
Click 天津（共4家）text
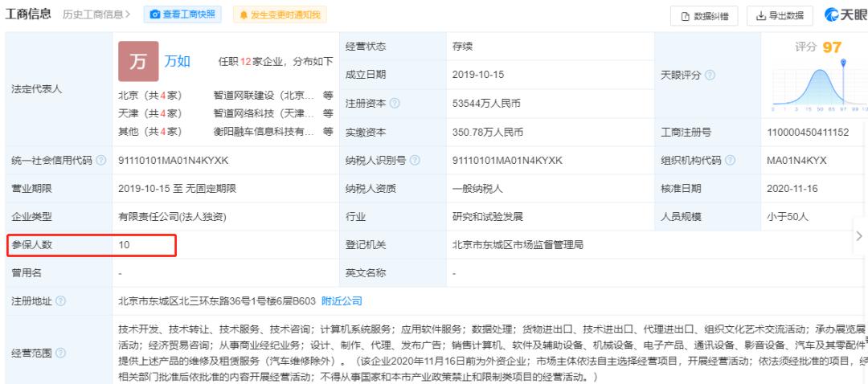coord(150,113)
